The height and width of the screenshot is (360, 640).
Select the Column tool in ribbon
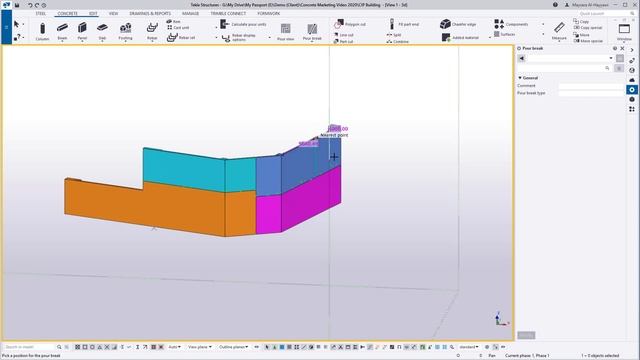[42, 31]
